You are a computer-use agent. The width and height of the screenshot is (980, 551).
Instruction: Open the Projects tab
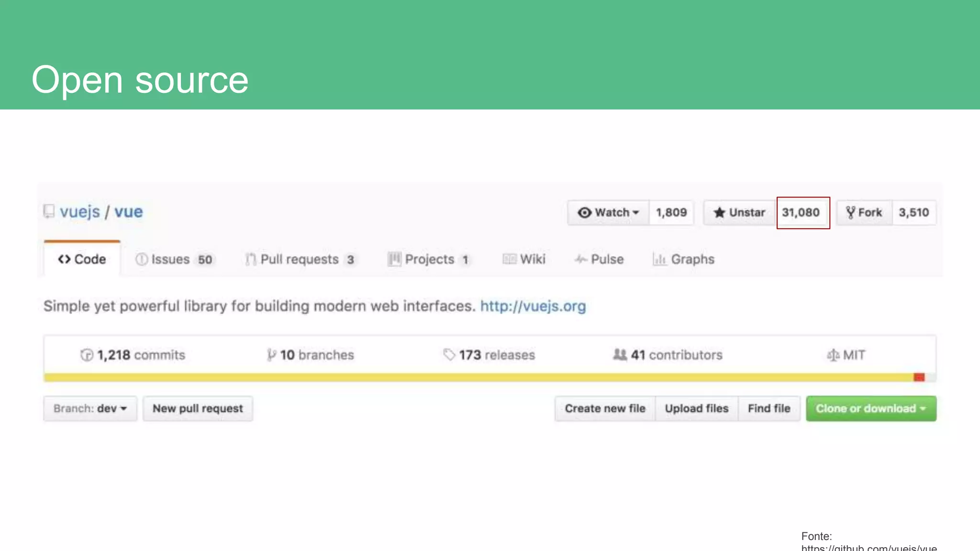[x=429, y=259]
